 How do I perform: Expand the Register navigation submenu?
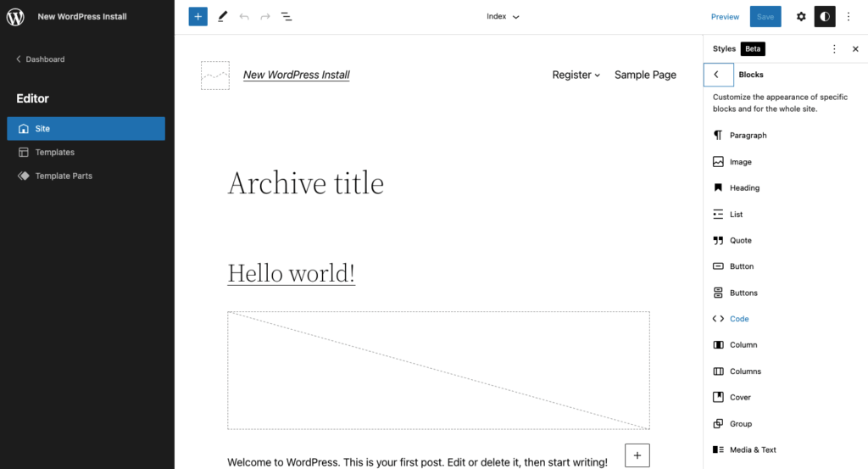(x=576, y=75)
